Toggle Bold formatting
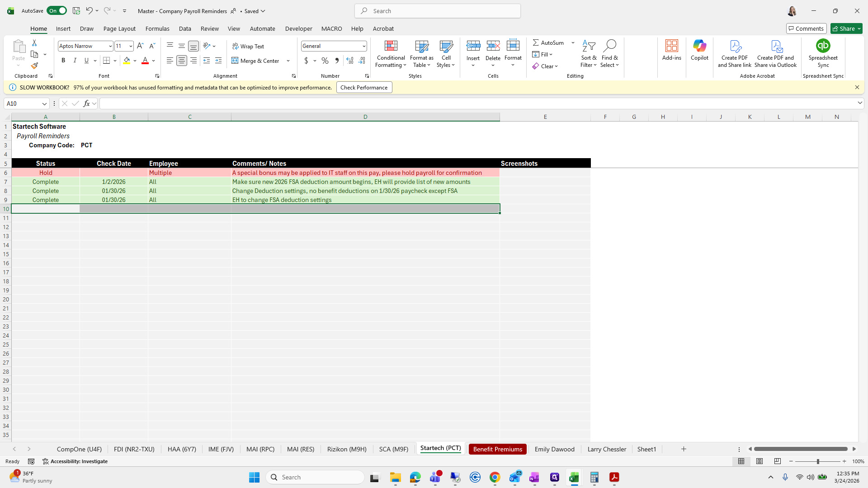 (63, 61)
